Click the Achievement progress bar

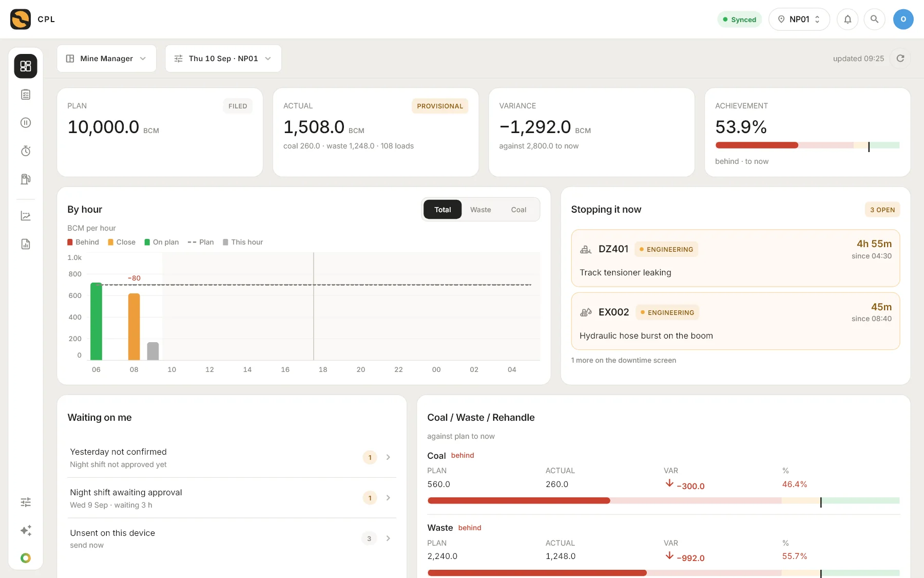[x=807, y=146]
